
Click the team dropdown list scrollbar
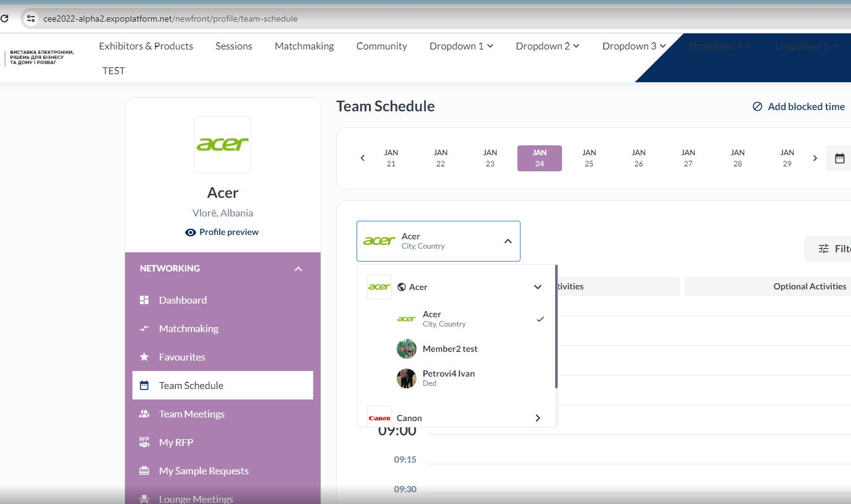(556, 327)
